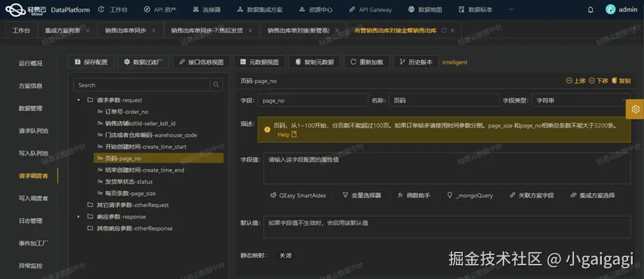This screenshot has height=279, width=644.
Task: Select 写入调度者 in sidebar
Action: tap(33, 198)
